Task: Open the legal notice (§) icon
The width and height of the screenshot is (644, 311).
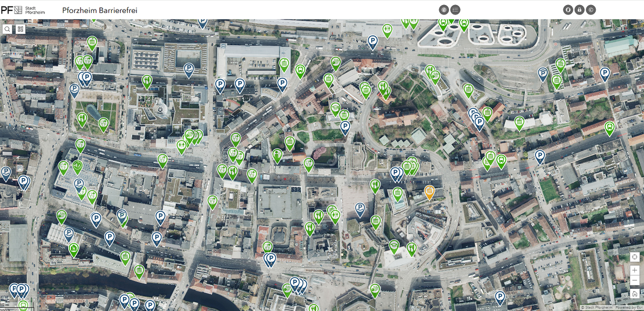Action: (x=567, y=9)
